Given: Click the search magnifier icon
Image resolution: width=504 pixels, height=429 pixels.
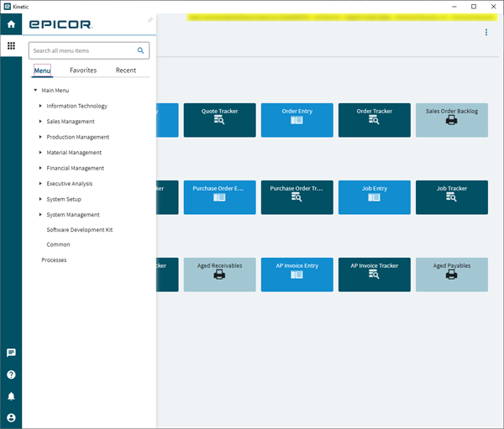Looking at the screenshot, I should pos(140,50).
